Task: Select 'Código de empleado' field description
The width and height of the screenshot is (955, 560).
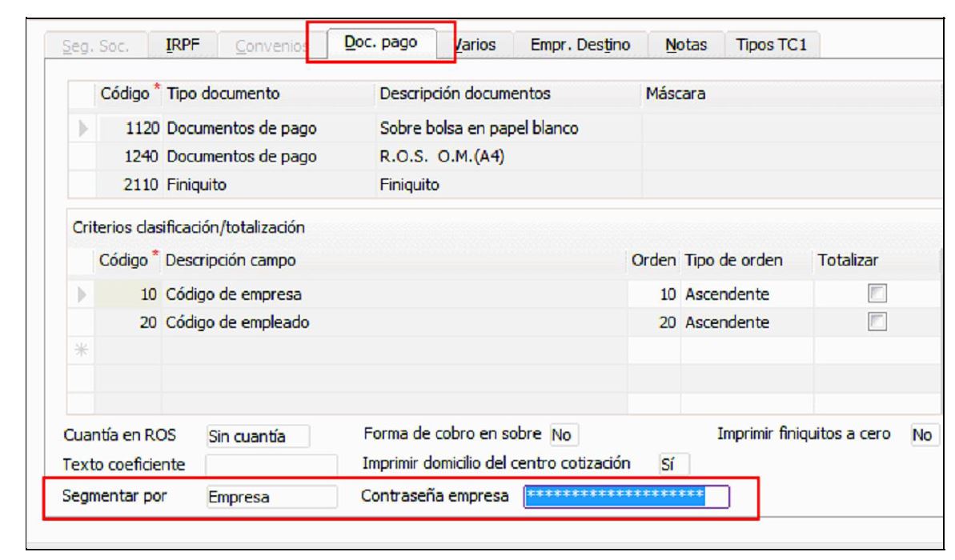Action: coord(394,322)
